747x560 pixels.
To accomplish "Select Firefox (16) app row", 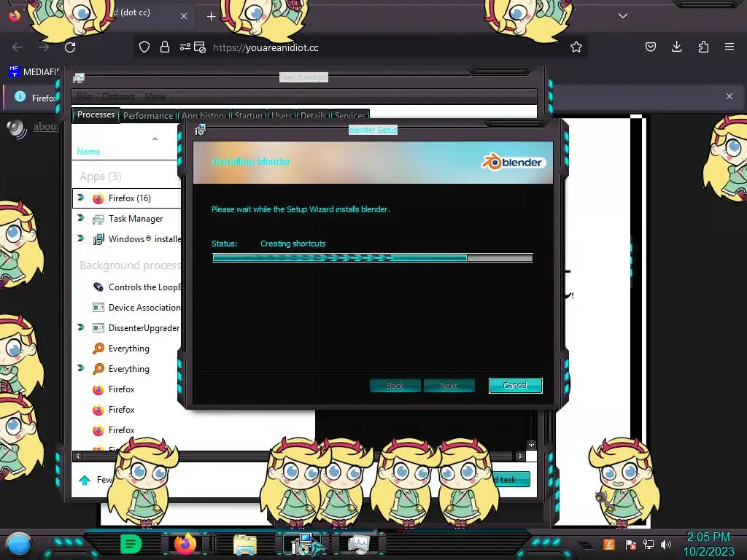I will tap(127, 198).
